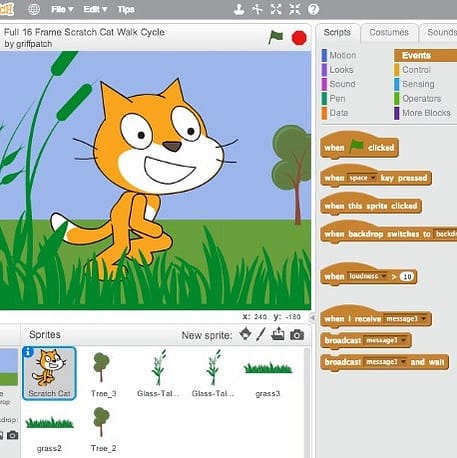The image size is (457, 458).
Task: Select the Events block category
Action: (425, 55)
